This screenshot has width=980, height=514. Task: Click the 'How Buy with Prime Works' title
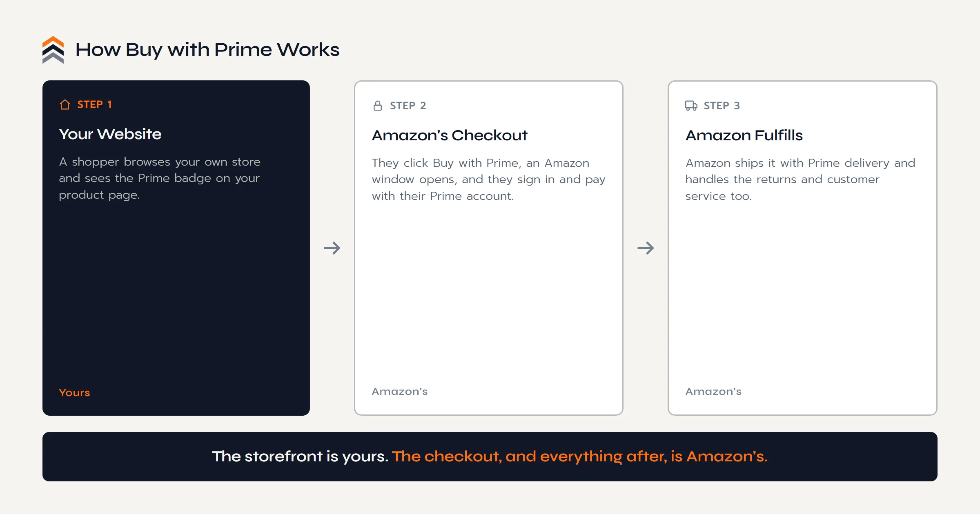207,50
